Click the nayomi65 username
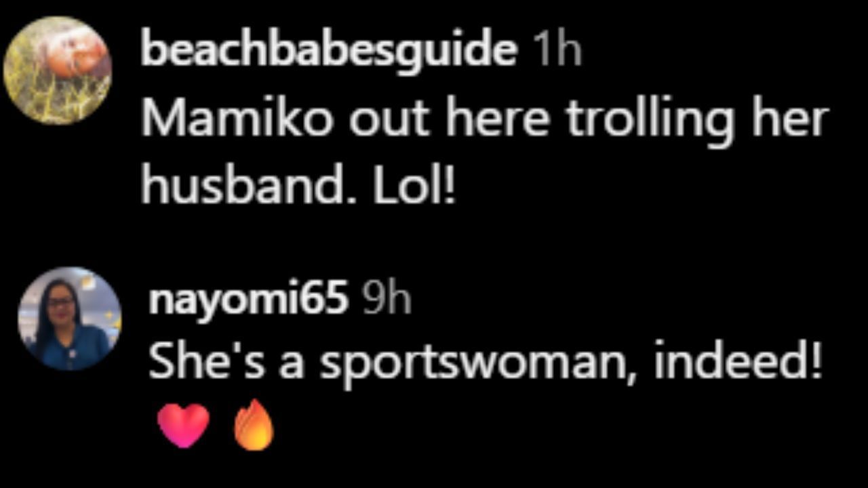 (x=248, y=299)
